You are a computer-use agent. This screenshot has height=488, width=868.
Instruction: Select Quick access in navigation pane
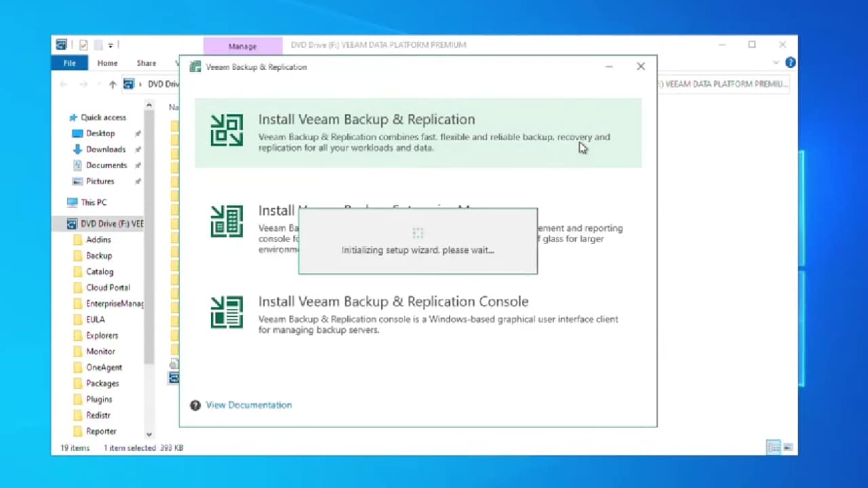point(103,117)
